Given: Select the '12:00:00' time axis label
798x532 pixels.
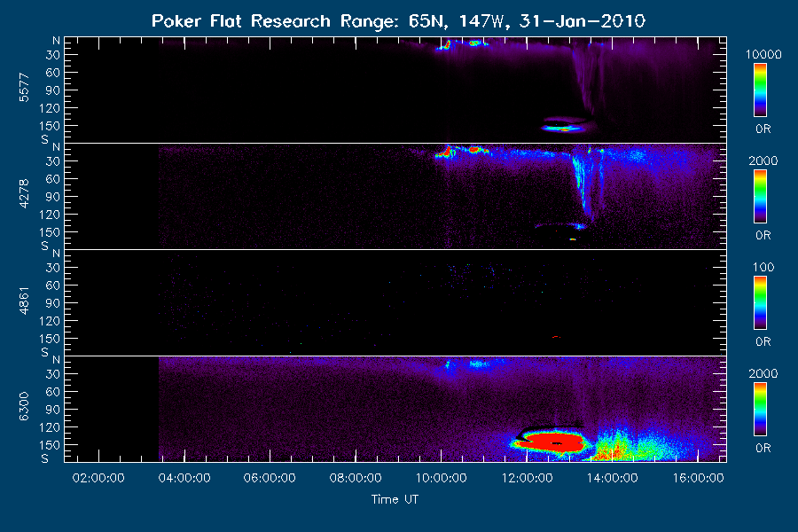Looking at the screenshot, I should point(528,478).
